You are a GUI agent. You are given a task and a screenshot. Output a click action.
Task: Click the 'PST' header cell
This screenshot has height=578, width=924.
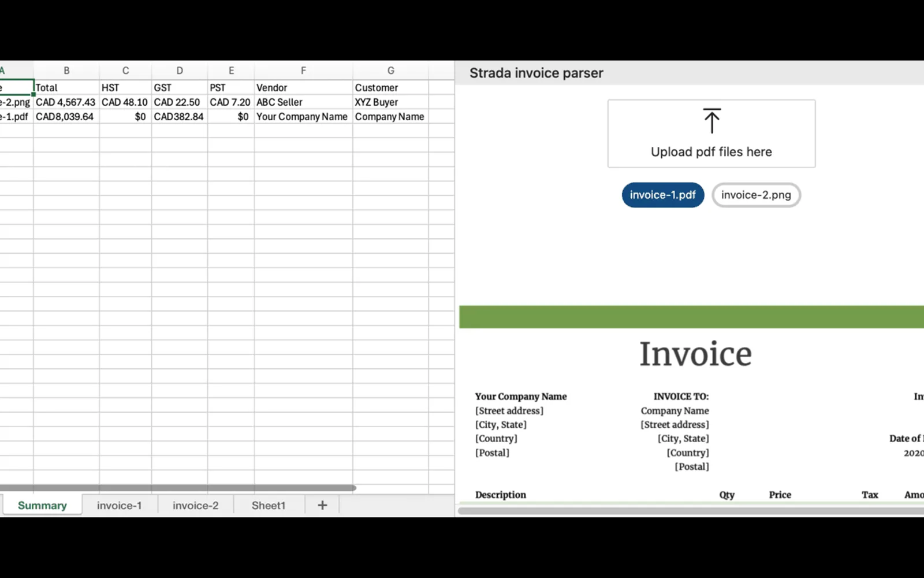click(x=231, y=88)
